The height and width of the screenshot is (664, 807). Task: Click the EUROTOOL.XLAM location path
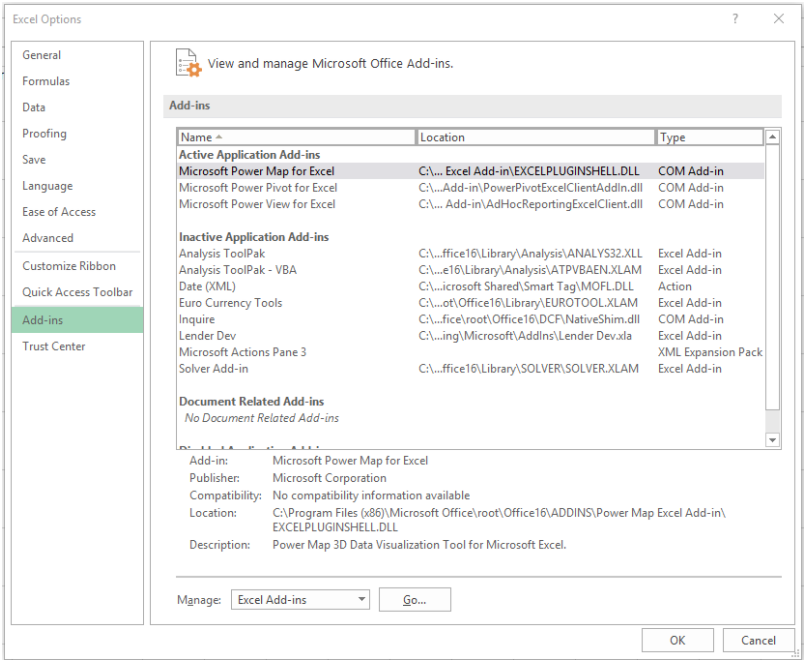point(528,303)
